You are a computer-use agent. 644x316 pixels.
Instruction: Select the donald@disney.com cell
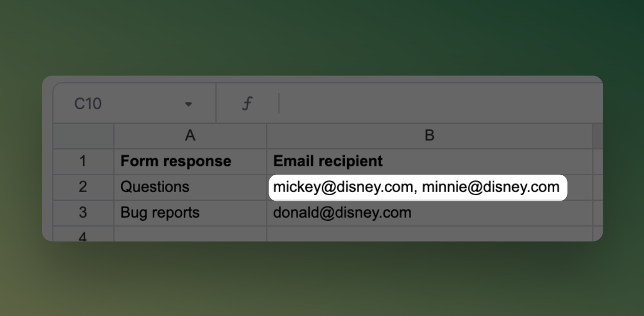pos(430,213)
